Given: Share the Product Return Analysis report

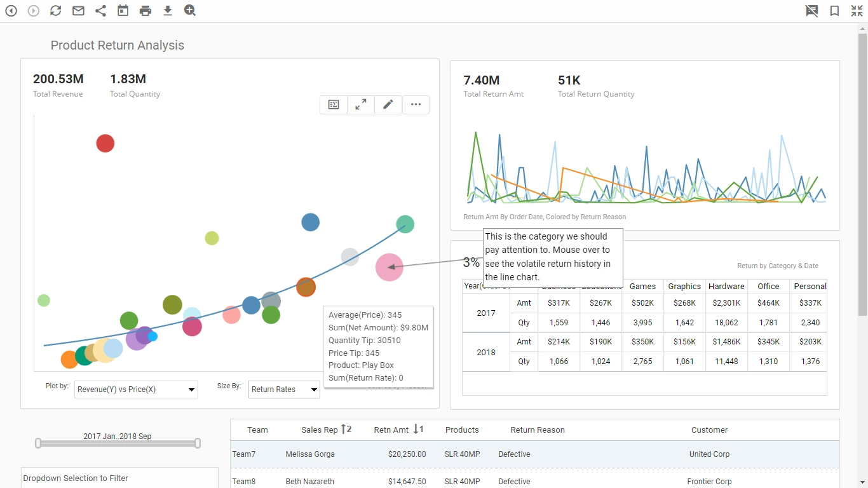Looking at the screenshot, I should [100, 10].
